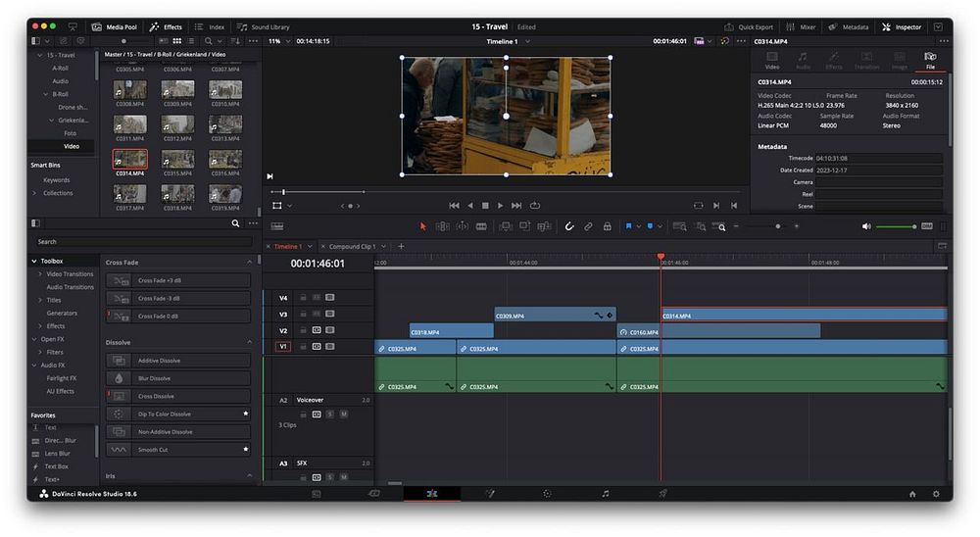The image size is (980, 537).
Task: Open the Fairlight page music note icon
Action: point(605,494)
